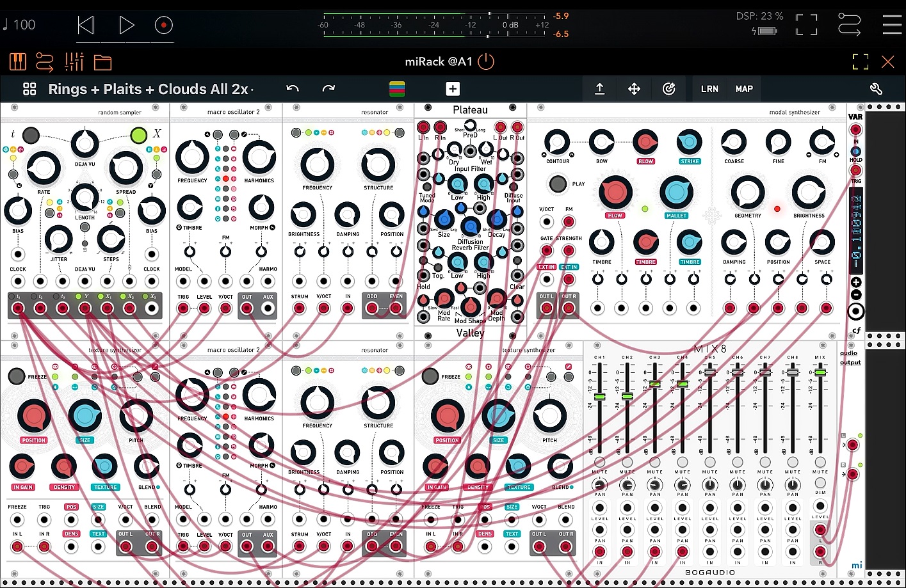Viewport: 906px width, 588px height.
Task: Mute channel CH3 on MIX8
Action: point(654,462)
